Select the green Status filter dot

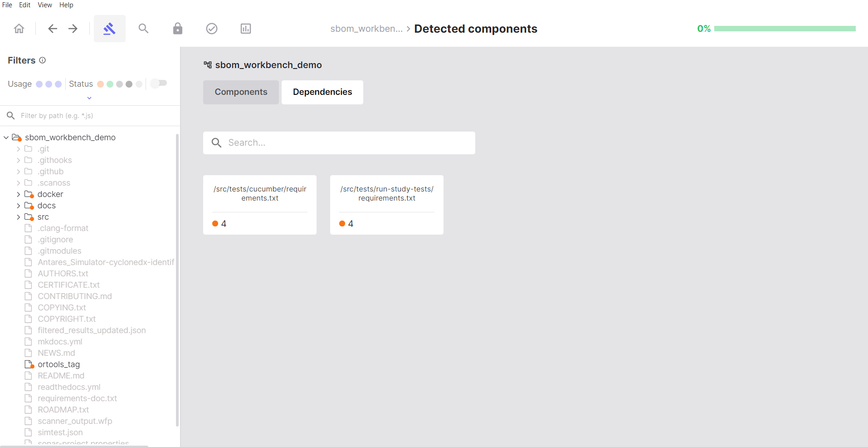[110, 84]
